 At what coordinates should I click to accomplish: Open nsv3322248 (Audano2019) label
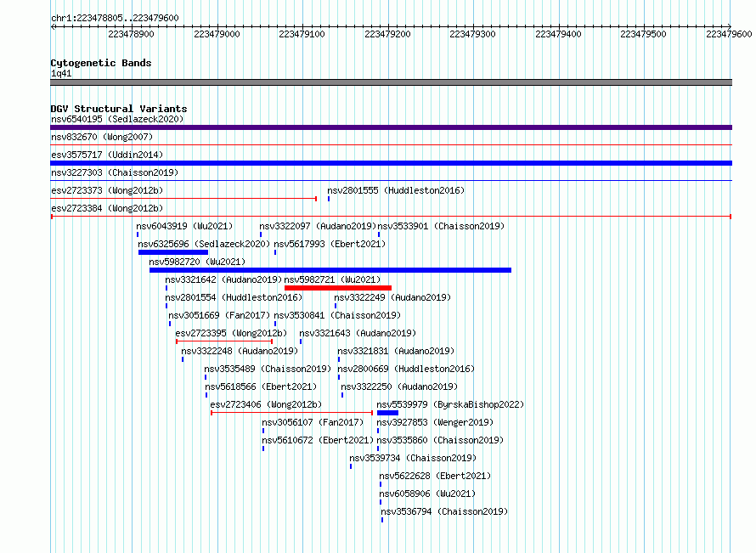click(240, 351)
